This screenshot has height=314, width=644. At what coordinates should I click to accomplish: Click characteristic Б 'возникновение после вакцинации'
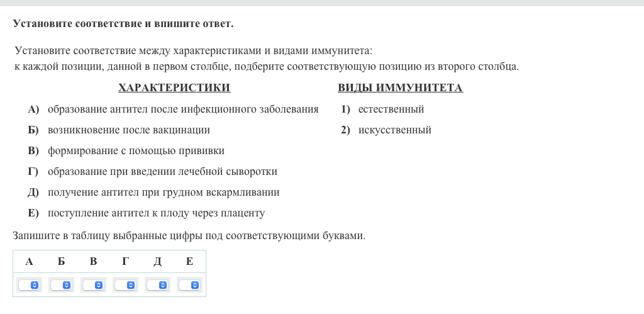[128, 130]
